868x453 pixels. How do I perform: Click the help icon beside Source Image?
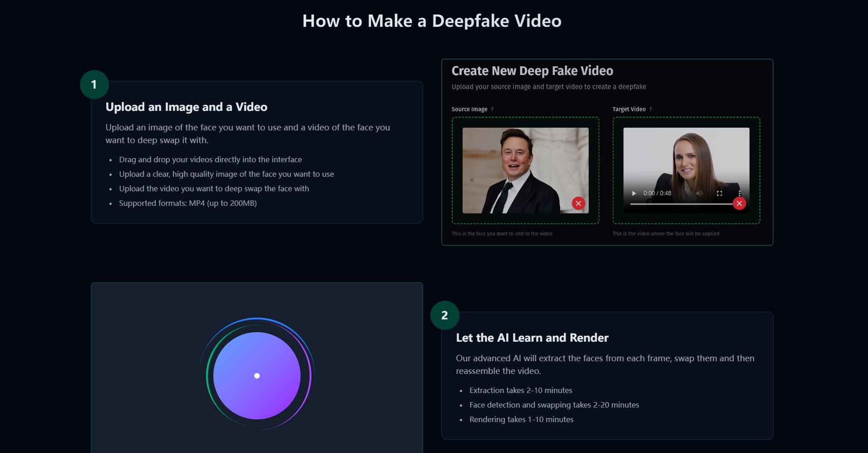(x=492, y=109)
